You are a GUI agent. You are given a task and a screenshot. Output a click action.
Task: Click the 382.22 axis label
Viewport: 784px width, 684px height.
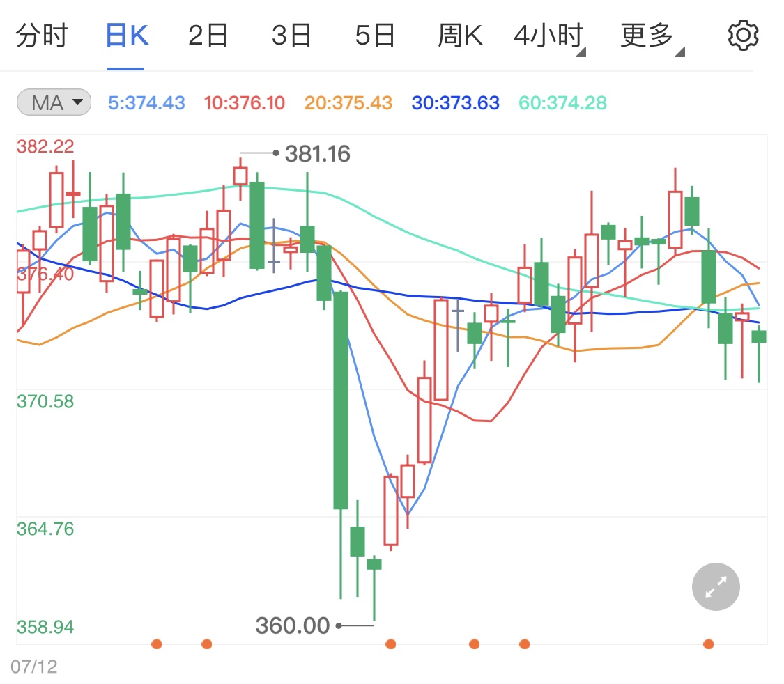point(45,146)
